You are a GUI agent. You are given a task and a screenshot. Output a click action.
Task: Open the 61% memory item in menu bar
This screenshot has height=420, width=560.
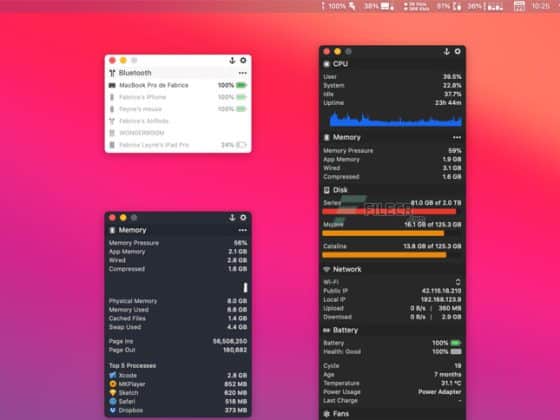(x=449, y=6)
